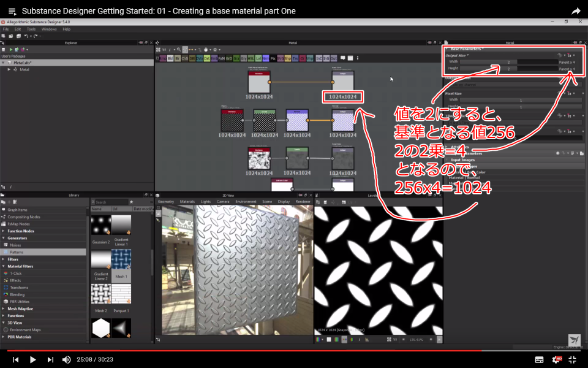Screen dimensions: 588x368
Task: Expand PBR Materials in Library
Action: pyautogui.click(x=4, y=337)
